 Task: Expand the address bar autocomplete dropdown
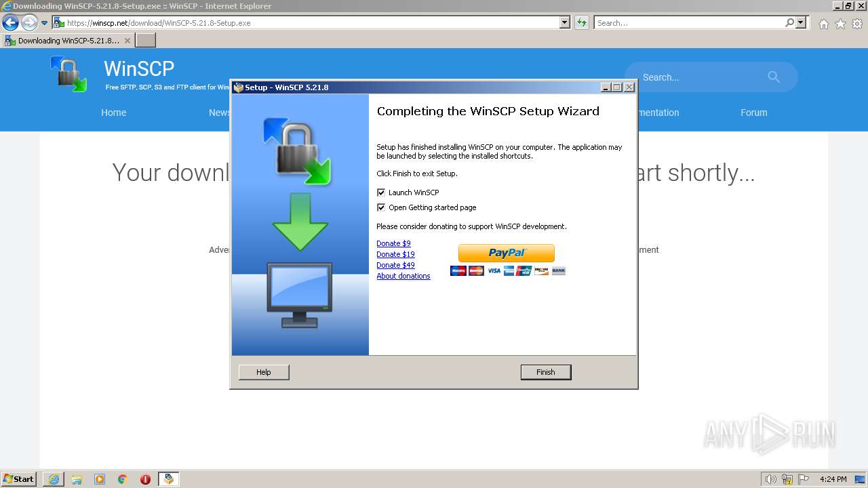[565, 22]
